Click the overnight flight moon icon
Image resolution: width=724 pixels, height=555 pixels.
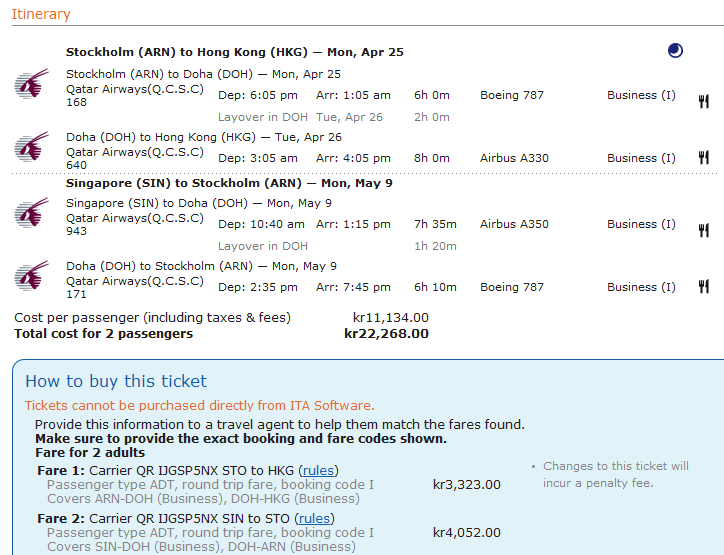pos(675,51)
